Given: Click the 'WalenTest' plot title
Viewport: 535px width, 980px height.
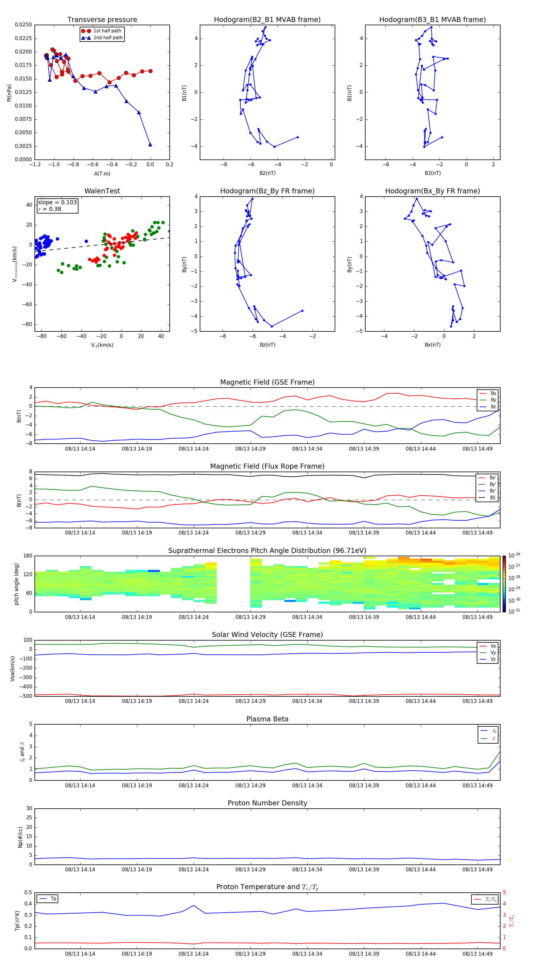Looking at the screenshot, I should pos(102,191).
